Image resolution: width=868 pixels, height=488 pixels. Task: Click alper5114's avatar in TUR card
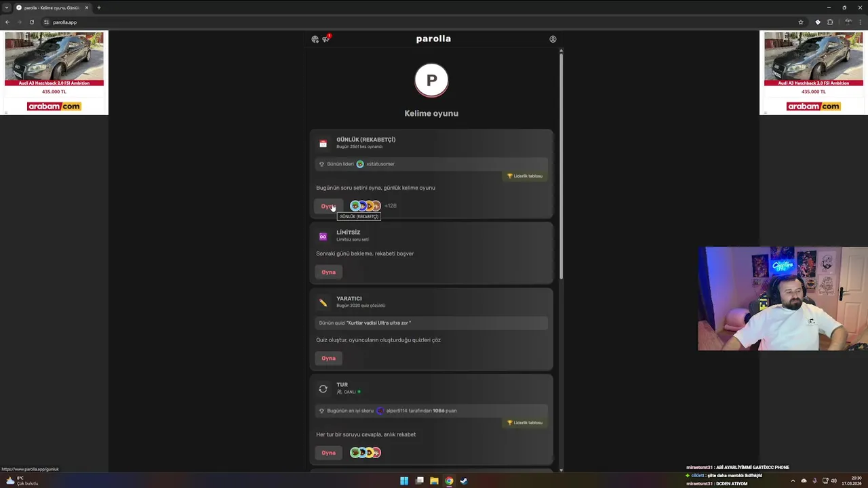pos(380,411)
